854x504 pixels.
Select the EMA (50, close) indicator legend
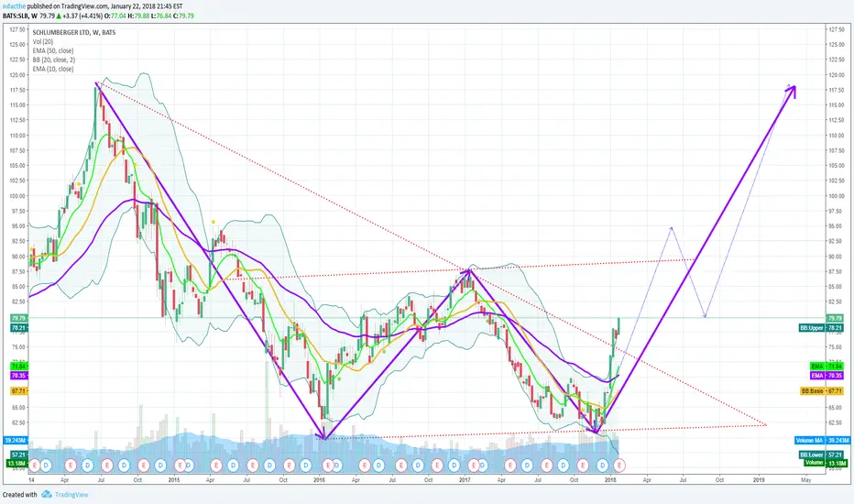[x=53, y=50]
